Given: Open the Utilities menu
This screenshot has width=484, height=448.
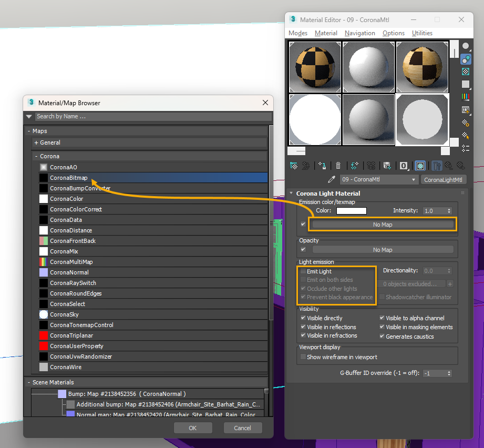Looking at the screenshot, I should pyautogui.click(x=422, y=33).
